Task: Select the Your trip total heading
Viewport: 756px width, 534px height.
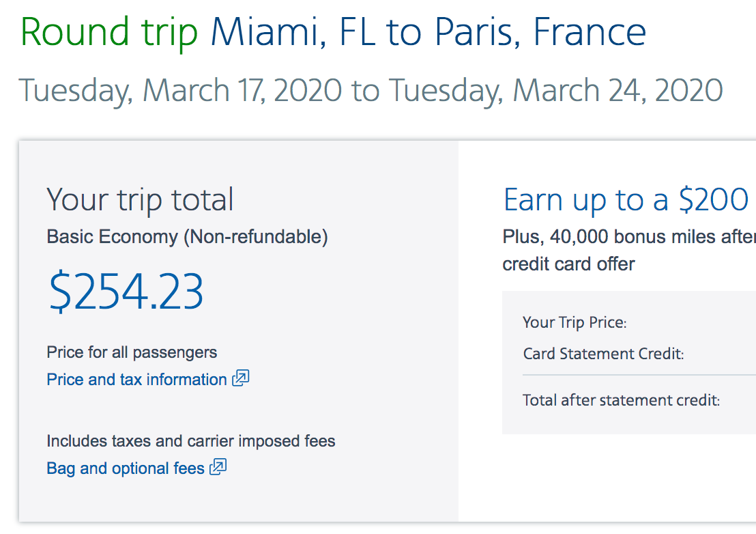Action: tap(140, 199)
